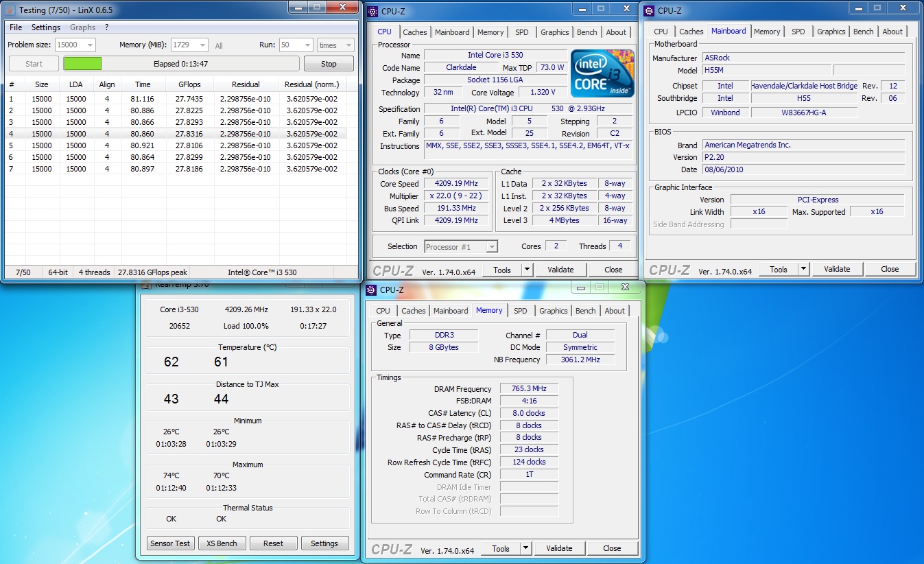The height and width of the screenshot is (564, 924).
Task: Open the Memory (MiB) combo box in LinX
Action: [189, 45]
